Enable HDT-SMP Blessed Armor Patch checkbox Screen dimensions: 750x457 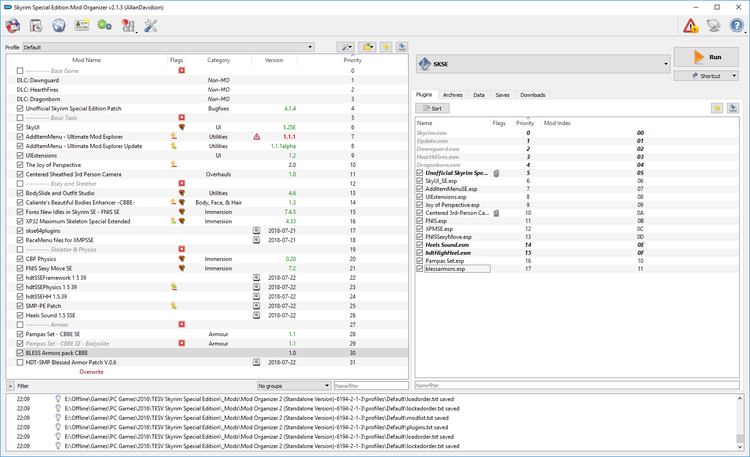point(20,362)
